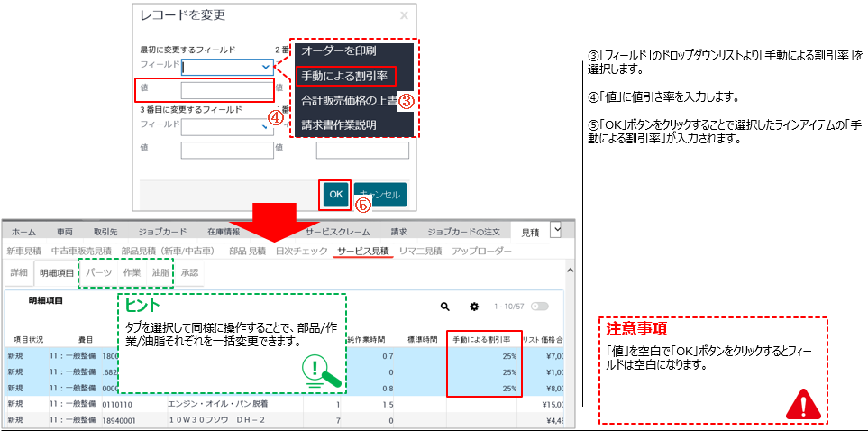Open the 日次チェック sub-tab
The height and width of the screenshot is (431, 868).
coord(301,250)
